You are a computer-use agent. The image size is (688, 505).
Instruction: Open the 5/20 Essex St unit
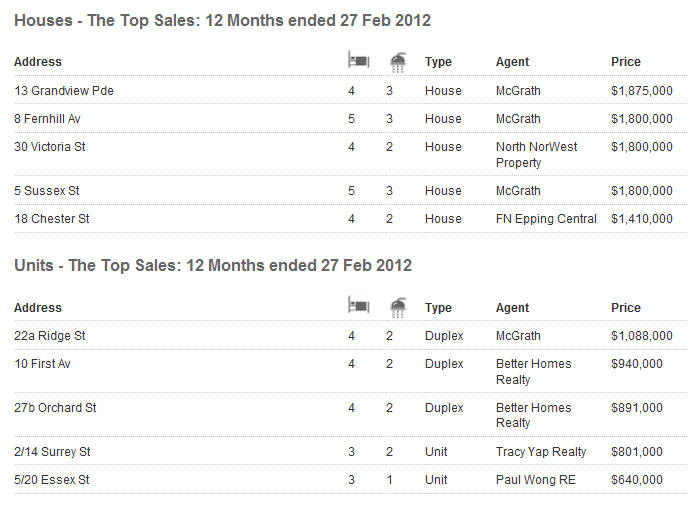point(52,480)
